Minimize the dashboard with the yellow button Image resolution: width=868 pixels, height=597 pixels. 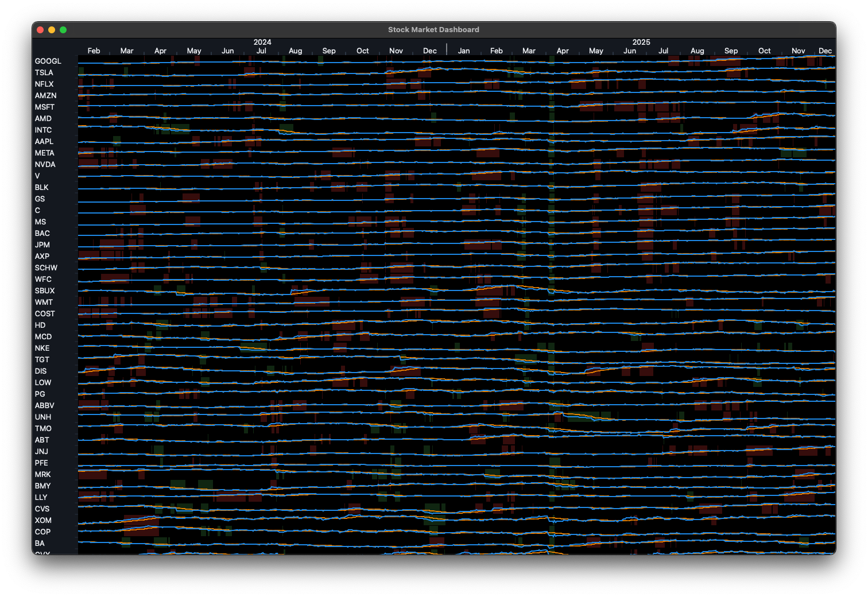52,30
